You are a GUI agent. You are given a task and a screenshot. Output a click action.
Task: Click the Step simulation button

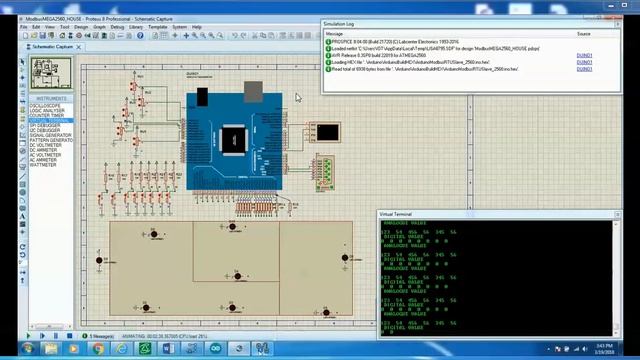[42, 336]
